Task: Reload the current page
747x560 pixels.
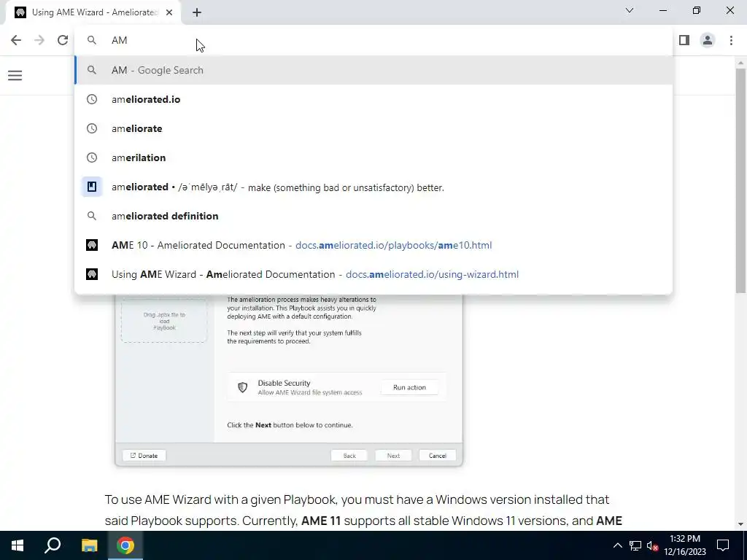Action: 63,40
